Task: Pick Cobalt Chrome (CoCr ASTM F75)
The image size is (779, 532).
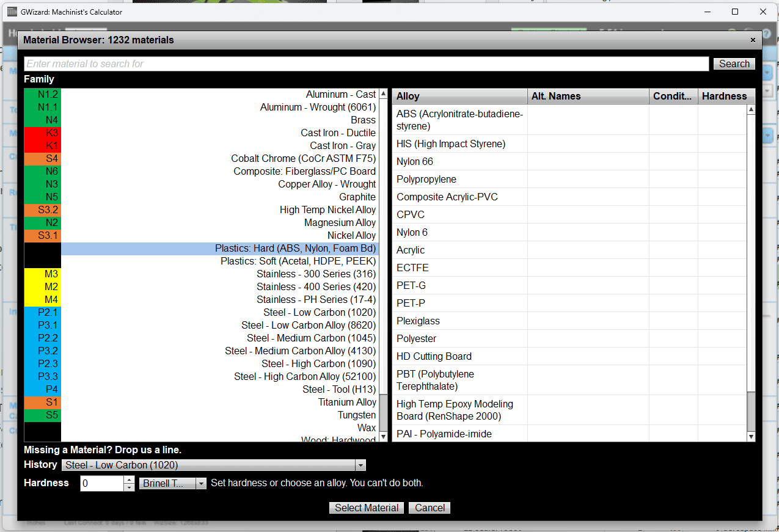Action: tap(202, 159)
